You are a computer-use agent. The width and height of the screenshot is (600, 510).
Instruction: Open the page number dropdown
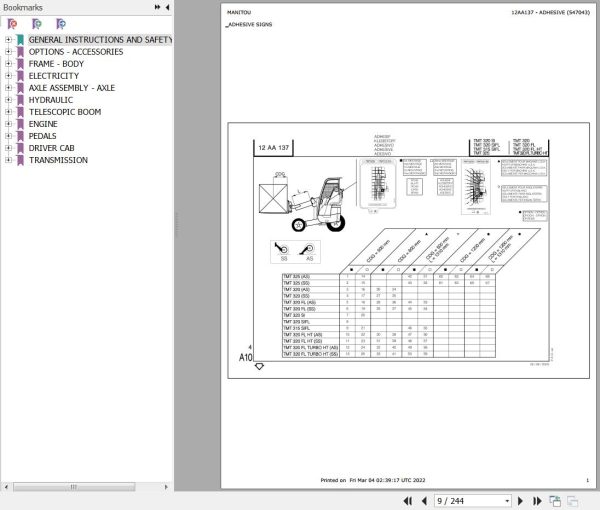pos(507,501)
